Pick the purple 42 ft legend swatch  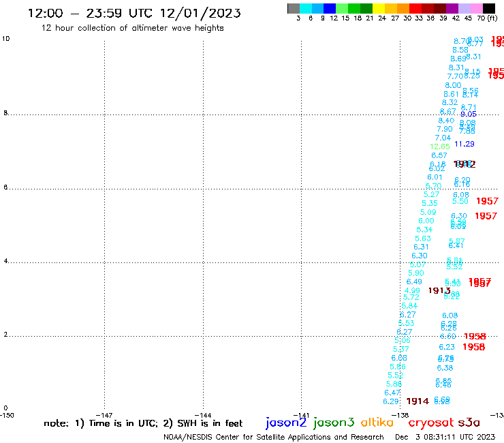[x=452, y=8]
